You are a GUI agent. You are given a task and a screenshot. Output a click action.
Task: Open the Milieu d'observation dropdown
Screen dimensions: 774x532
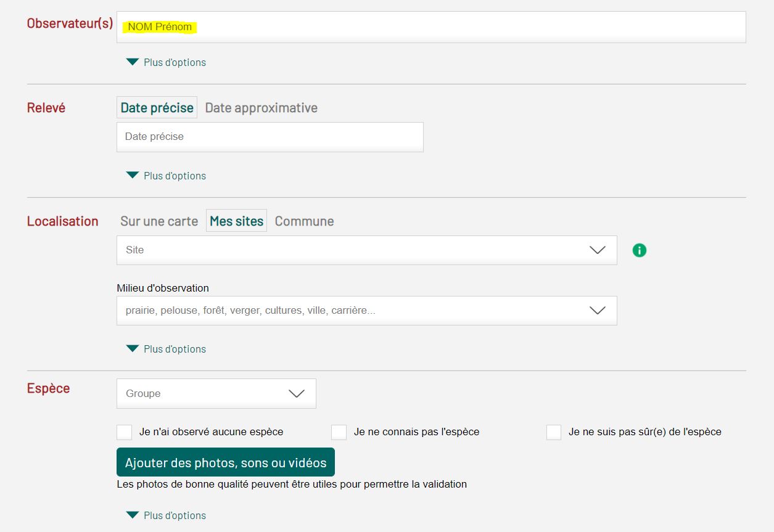[366, 311]
